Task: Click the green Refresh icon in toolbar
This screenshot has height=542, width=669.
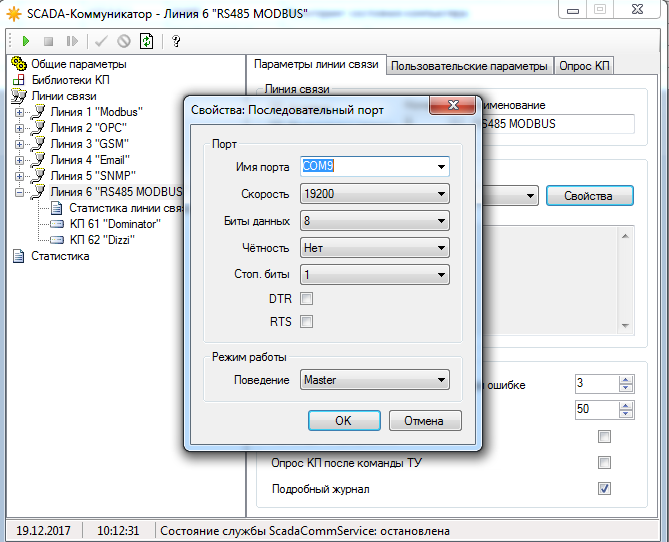Action: pyautogui.click(x=147, y=41)
